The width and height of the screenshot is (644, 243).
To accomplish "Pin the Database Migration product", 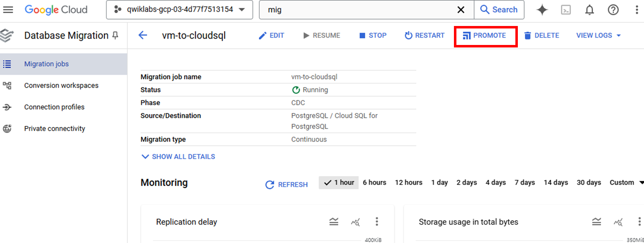I will (115, 36).
